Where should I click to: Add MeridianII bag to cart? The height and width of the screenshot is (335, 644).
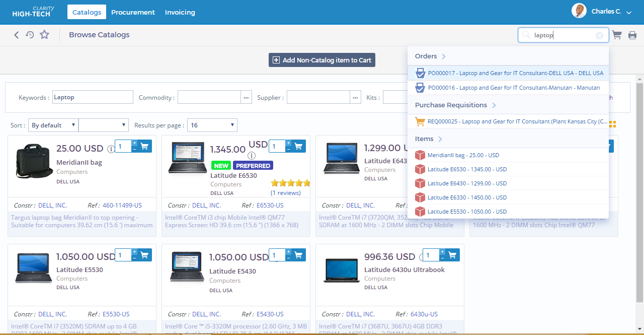tap(145, 146)
